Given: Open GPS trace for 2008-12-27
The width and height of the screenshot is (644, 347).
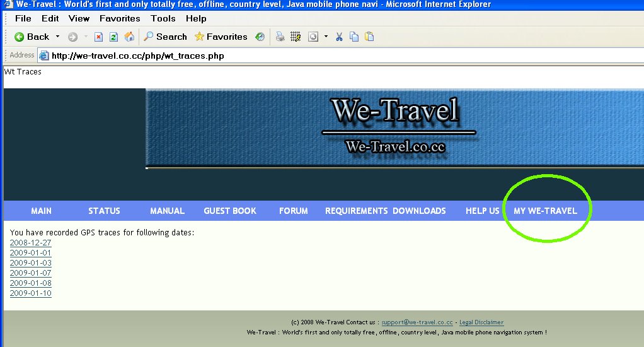Looking at the screenshot, I should [x=31, y=242].
